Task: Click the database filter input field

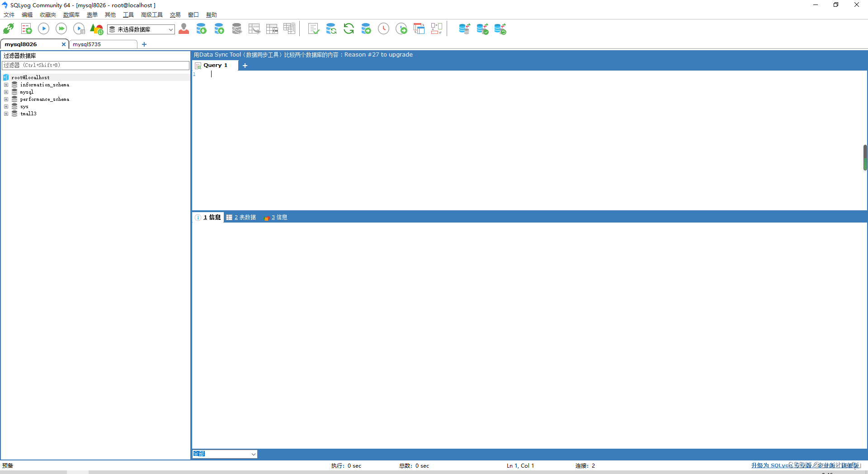Action: click(x=95, y=66)
